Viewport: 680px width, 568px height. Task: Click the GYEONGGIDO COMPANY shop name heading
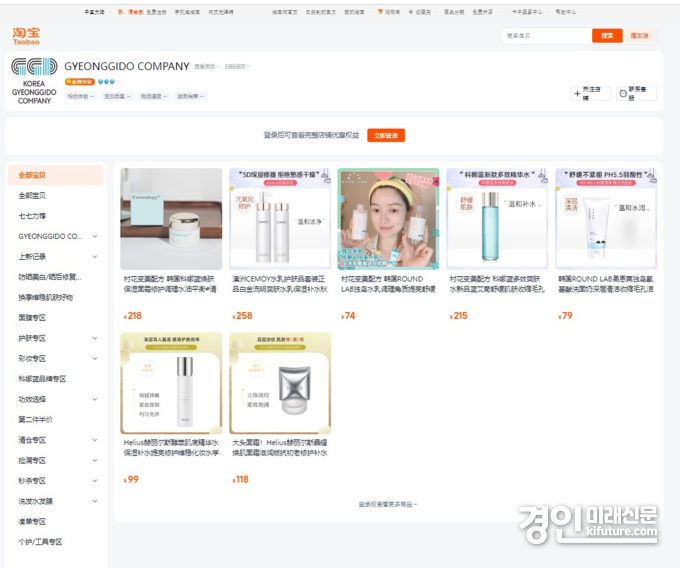127,66
